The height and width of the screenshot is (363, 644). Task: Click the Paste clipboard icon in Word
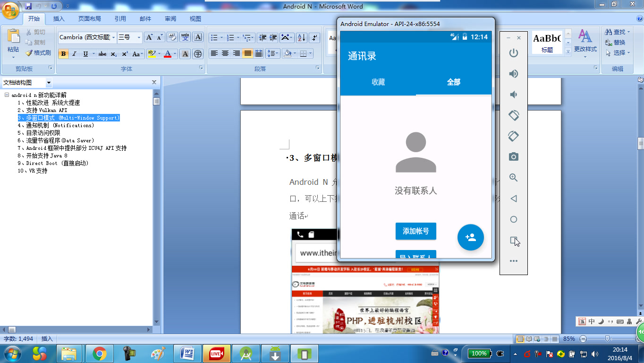(13, 36)
